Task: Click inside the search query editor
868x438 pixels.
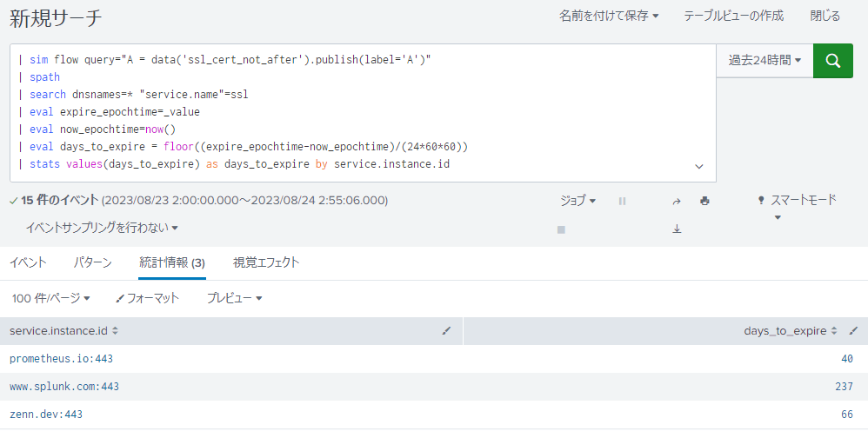Action: (x=363, y=113)
